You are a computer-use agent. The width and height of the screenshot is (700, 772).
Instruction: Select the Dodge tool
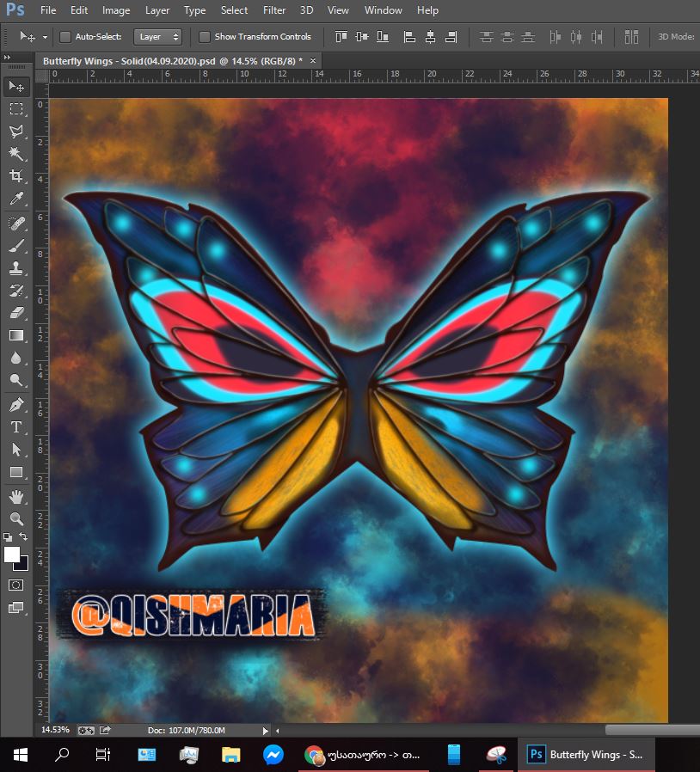[x=16, y=380]
